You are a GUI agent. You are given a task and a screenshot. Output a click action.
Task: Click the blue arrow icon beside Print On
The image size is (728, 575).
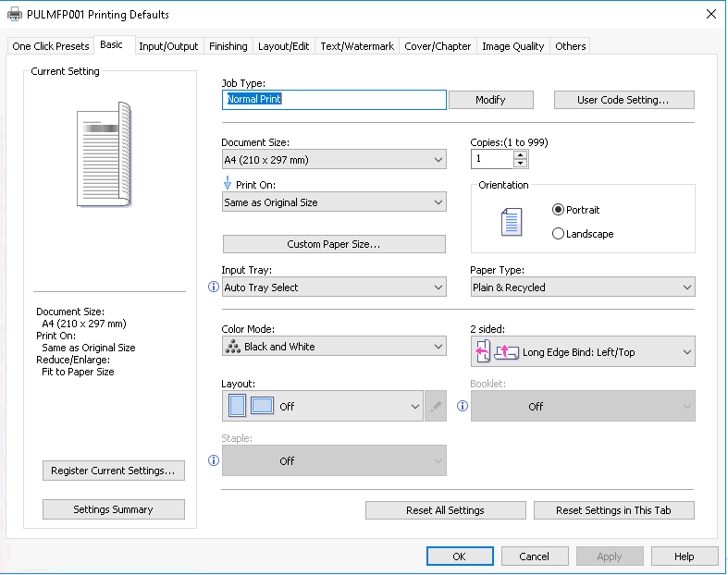click(x=228, y=183)
